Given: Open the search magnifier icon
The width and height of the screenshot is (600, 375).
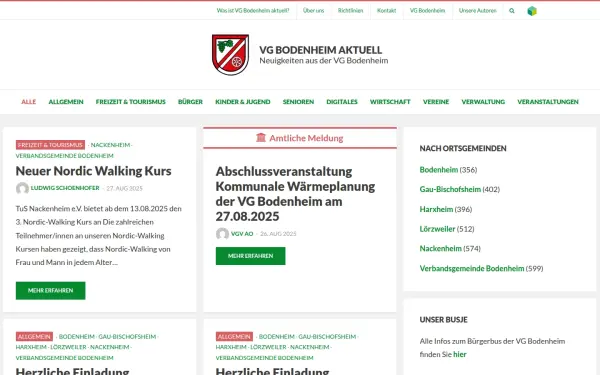Looking at the screenshot, I should [x=512, y=11].
